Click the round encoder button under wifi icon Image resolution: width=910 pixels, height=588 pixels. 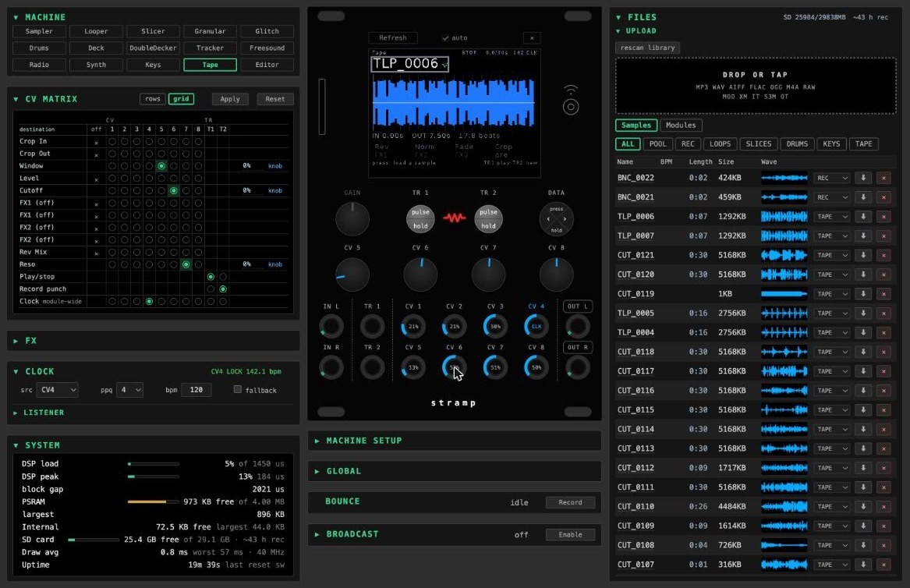pyautogui.click(x=571, y=107)
